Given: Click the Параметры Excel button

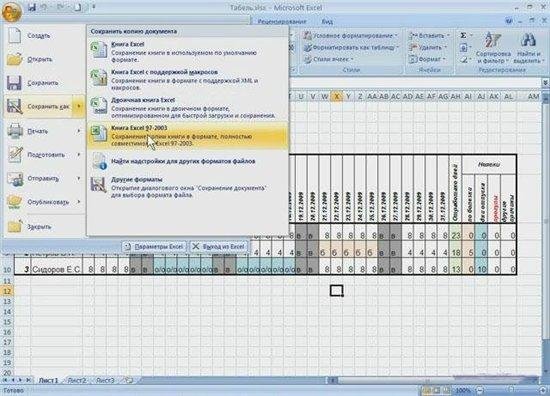Looking at the screenshot, I should coord(155,247).
